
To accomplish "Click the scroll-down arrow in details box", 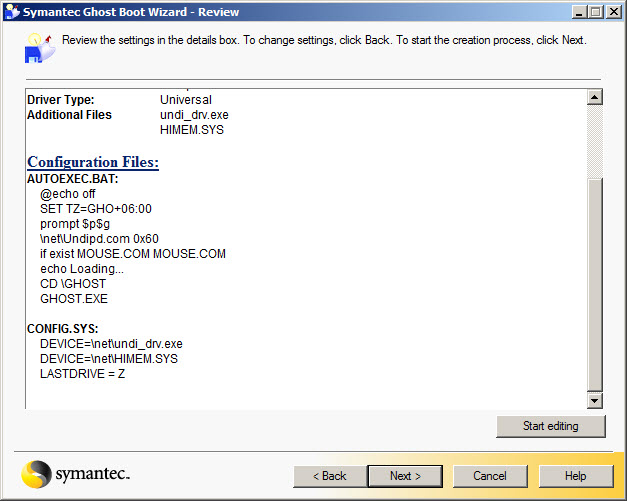I will point(595,401).
